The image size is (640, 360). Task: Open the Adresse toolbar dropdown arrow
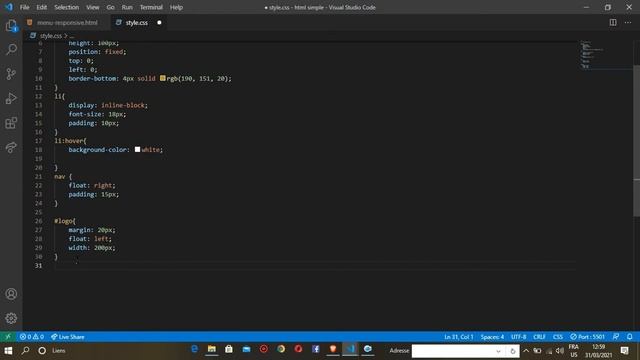(x=498, y=351)
